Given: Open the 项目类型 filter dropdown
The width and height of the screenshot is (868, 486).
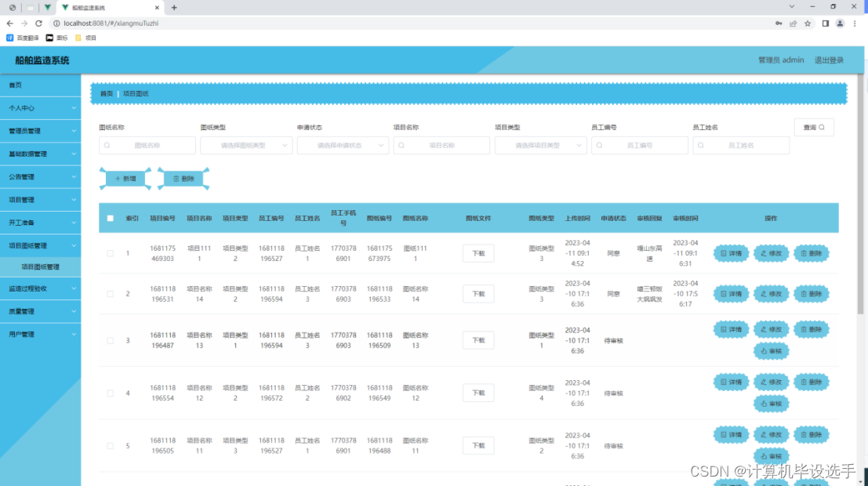Looking at the screenshot, I should point(541,145).
